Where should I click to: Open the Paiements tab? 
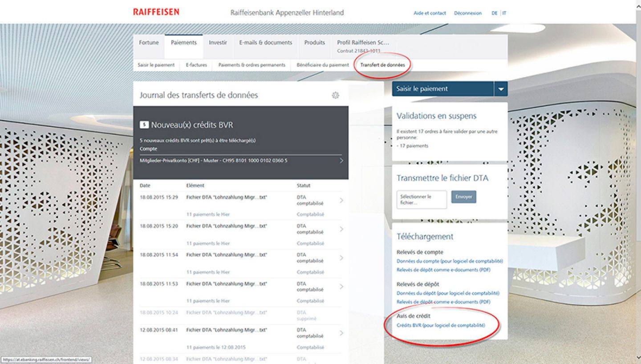coord(183,43)
